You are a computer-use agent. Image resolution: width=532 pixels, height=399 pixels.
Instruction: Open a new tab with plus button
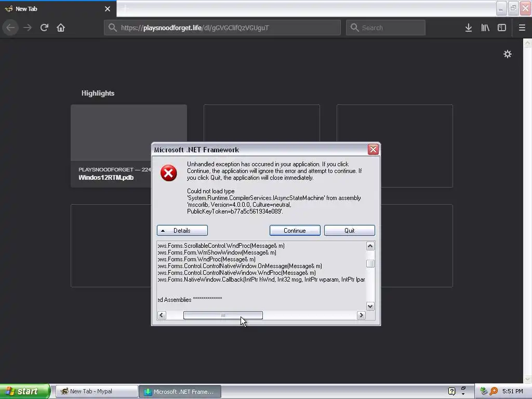[125, 9]
